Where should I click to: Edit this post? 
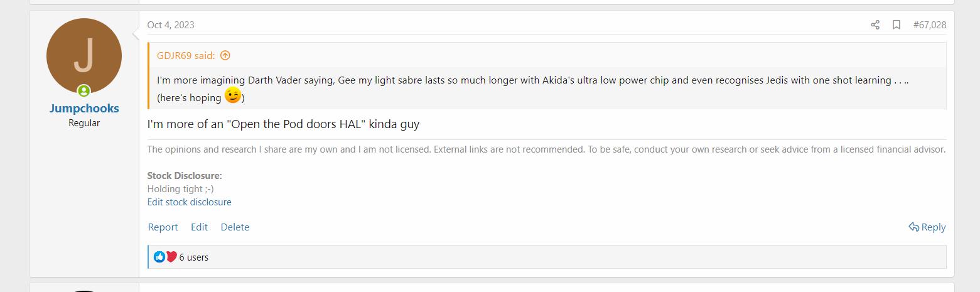pos(200,227)
